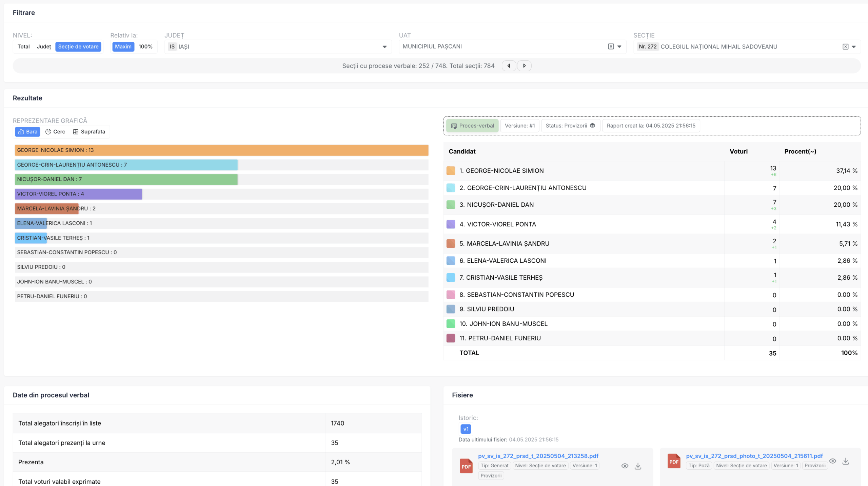Switch chart to Cerc view
This screenshot has height=486, width=868.
(x=55, y=132)
